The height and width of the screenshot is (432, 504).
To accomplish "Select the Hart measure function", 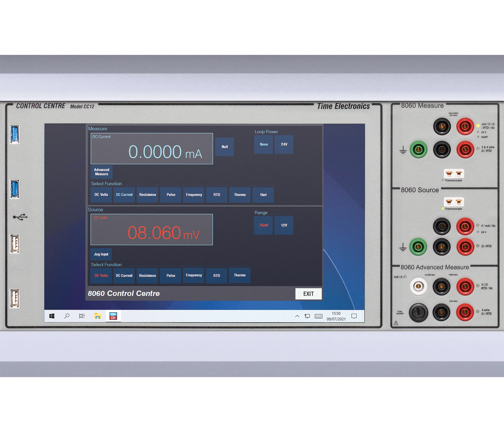I will 263,195.
